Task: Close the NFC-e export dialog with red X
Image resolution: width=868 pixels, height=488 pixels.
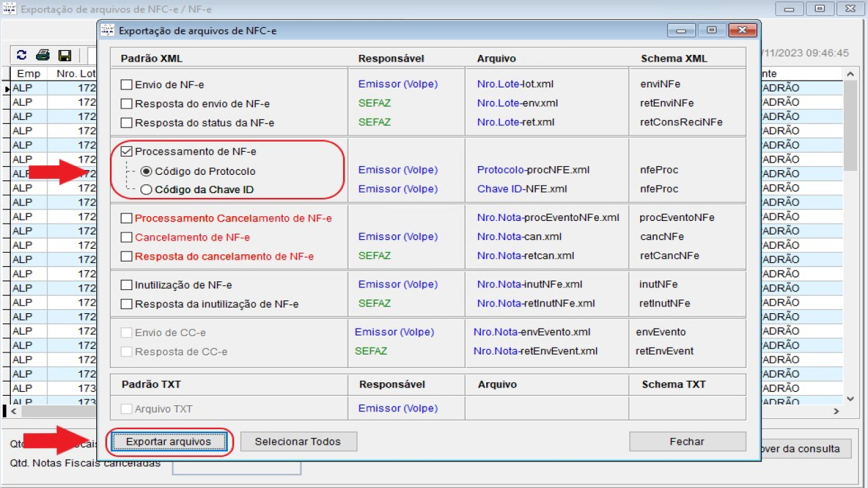Action: click(x=742, y=30)
